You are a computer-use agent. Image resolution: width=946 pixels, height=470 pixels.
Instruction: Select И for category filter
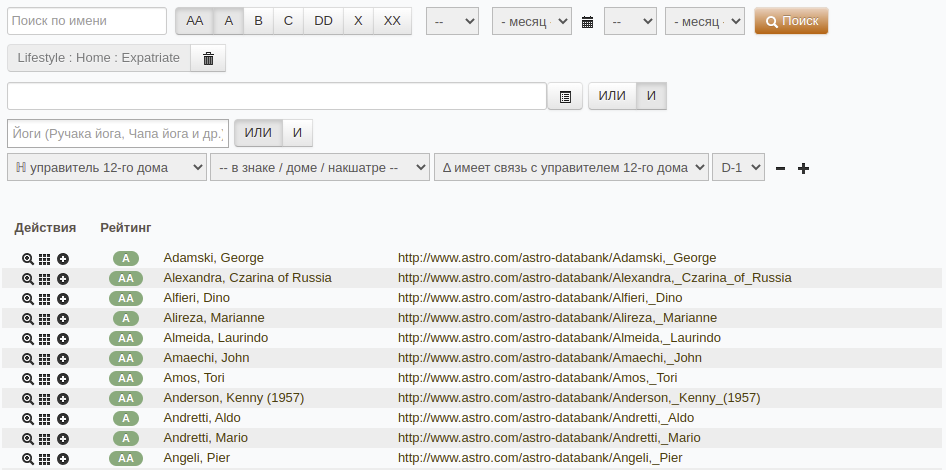[651, 96]
